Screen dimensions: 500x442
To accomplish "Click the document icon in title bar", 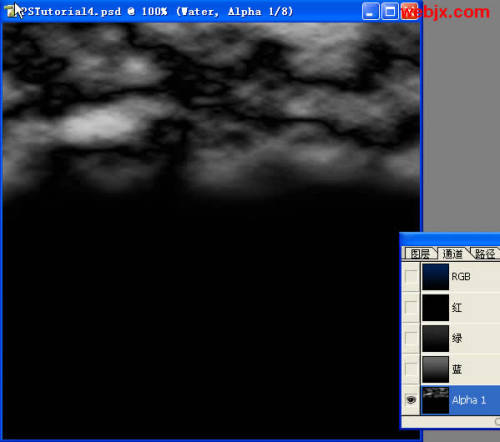I will pos(11,11).
